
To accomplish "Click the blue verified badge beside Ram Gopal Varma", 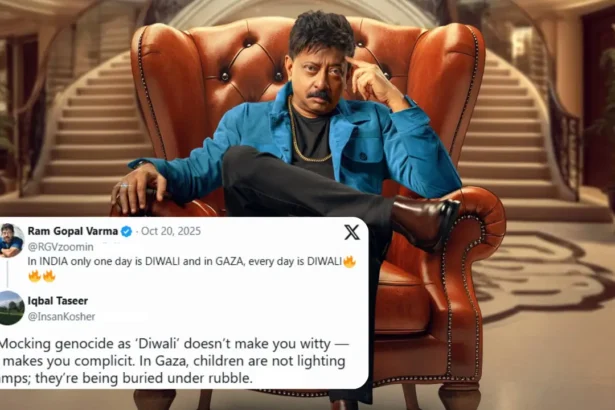I will click(x=126, y=231).
